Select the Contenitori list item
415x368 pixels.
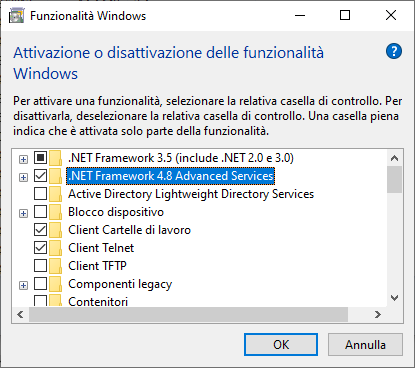(98, 301)
